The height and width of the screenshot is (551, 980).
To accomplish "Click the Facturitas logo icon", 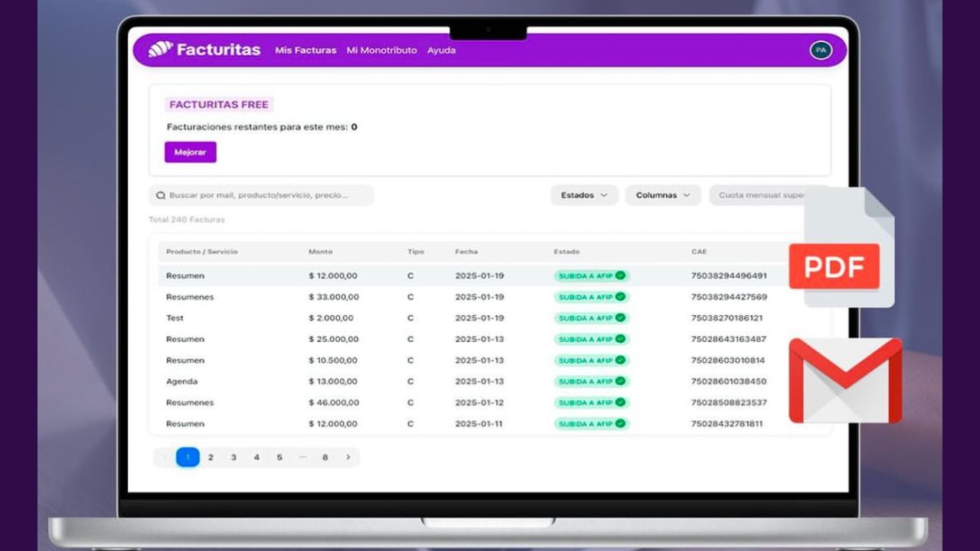I will tap(161, 50).
